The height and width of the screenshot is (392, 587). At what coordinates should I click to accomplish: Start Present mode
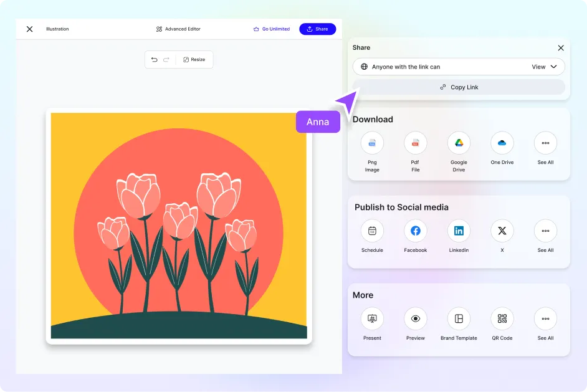[x=372, y=319]
